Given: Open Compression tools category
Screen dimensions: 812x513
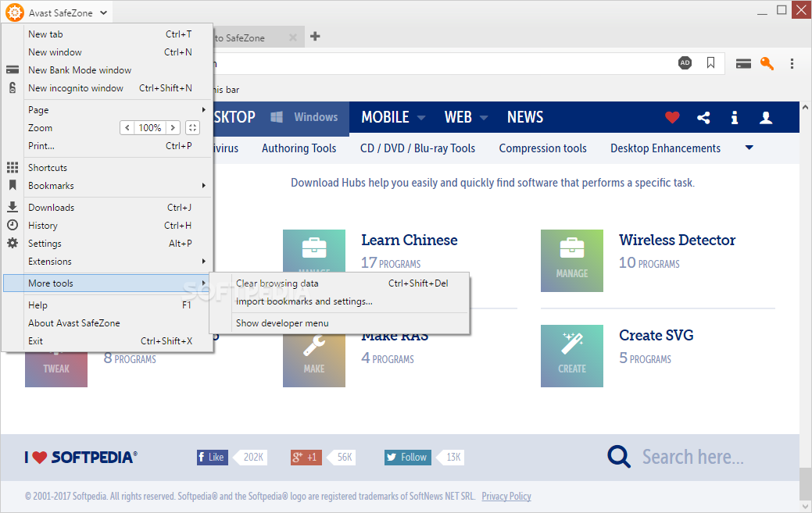Looking at the screenshot, I should pos(542,148).
